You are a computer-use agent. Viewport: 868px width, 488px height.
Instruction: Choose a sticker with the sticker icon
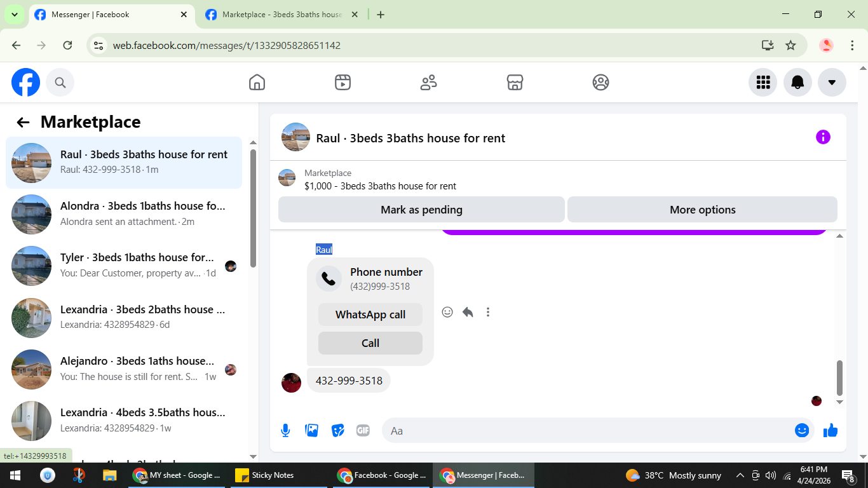click(338, 431)
